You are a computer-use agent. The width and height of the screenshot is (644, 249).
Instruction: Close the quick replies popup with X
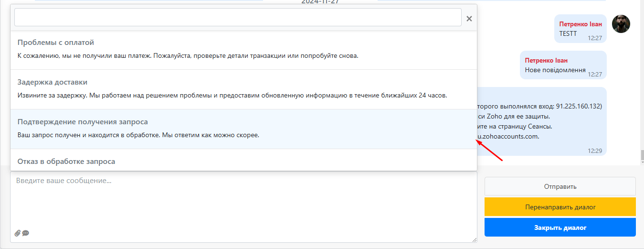click(x=469, y=19)
